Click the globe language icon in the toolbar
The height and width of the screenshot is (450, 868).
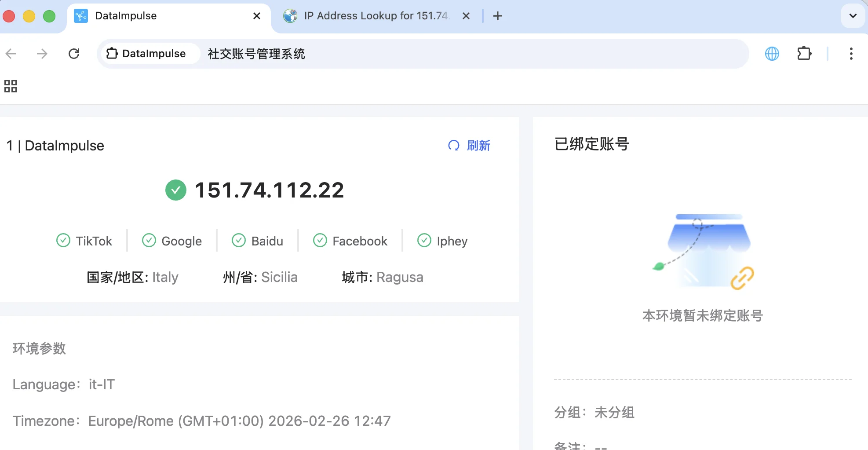(x=772, y=53)
